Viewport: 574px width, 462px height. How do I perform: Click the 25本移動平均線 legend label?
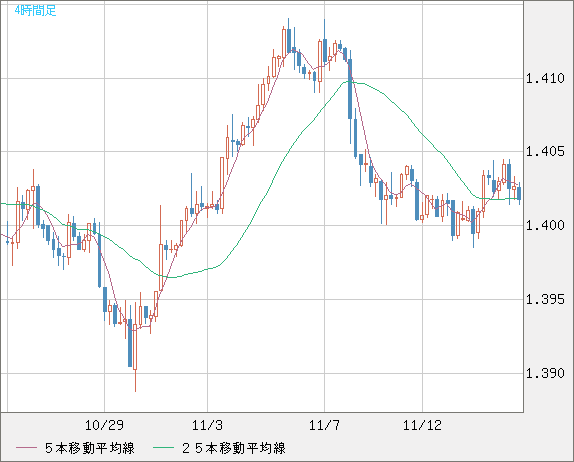(234, 448)
